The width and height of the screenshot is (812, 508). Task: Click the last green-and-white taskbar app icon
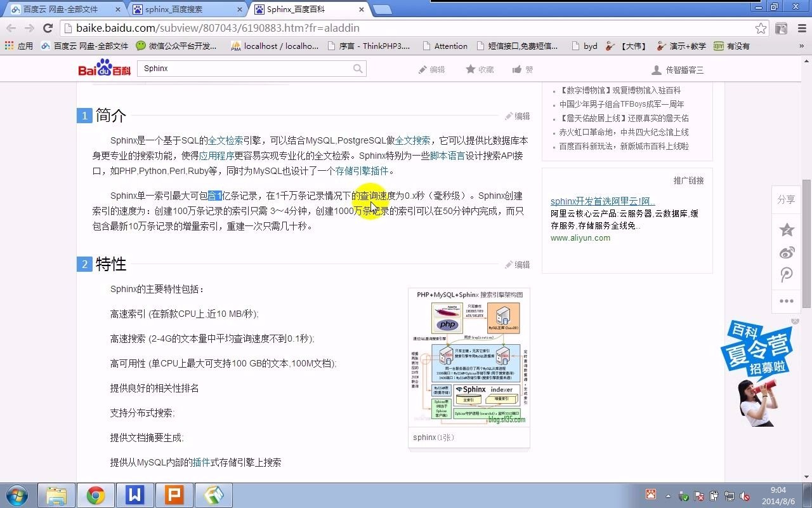[214, 495]
